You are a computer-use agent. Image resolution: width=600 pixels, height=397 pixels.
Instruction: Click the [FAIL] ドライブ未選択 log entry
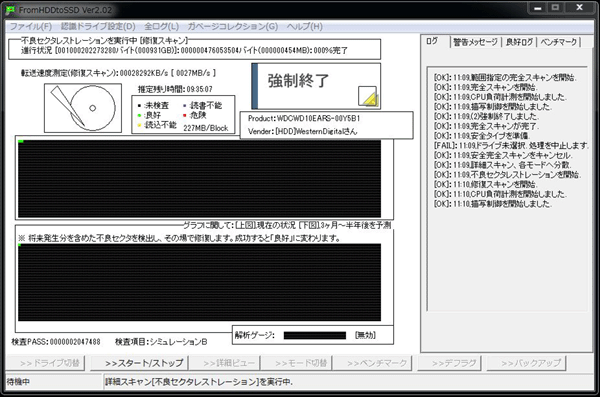[511, 145]
